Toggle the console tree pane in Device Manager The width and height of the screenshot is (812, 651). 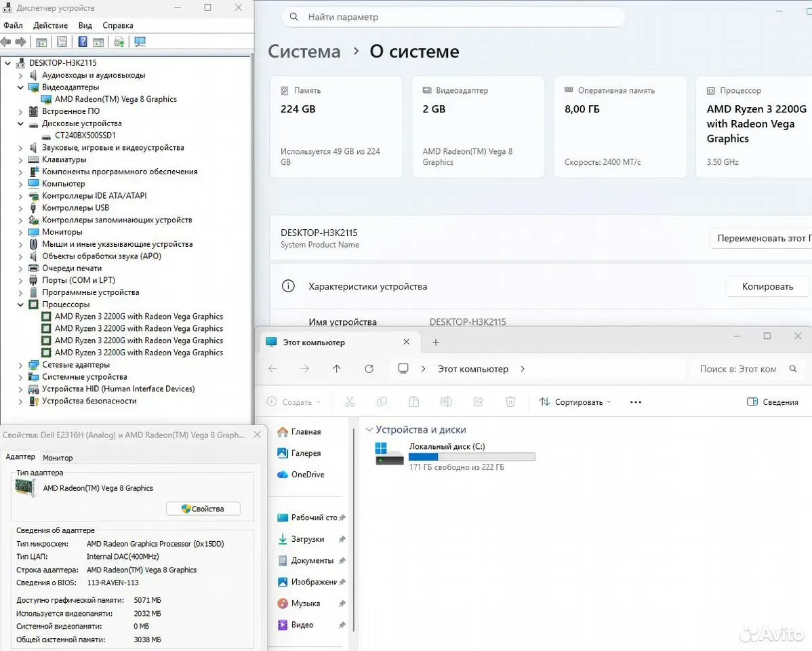click(x=41, y=42)
